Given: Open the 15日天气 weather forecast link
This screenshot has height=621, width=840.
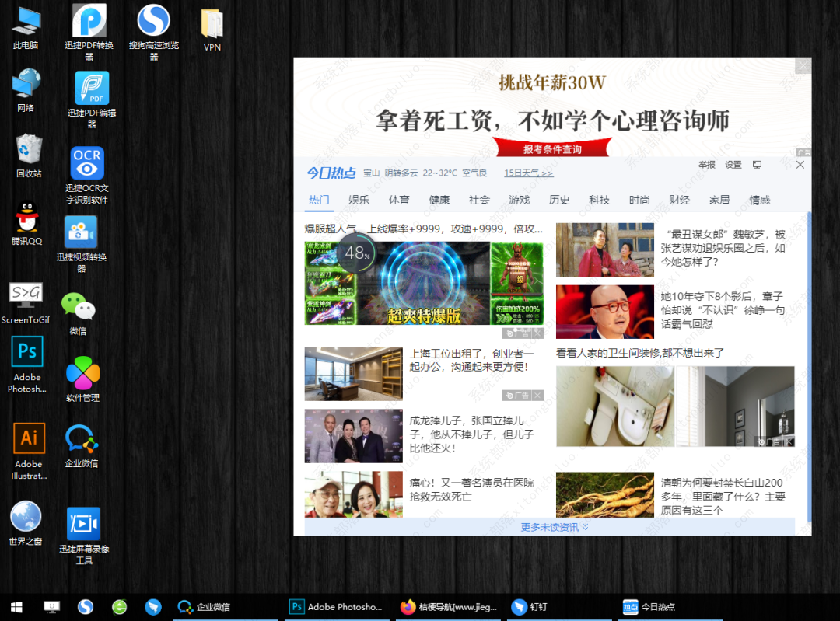Looking at the screenshot, I should point(524,173).
